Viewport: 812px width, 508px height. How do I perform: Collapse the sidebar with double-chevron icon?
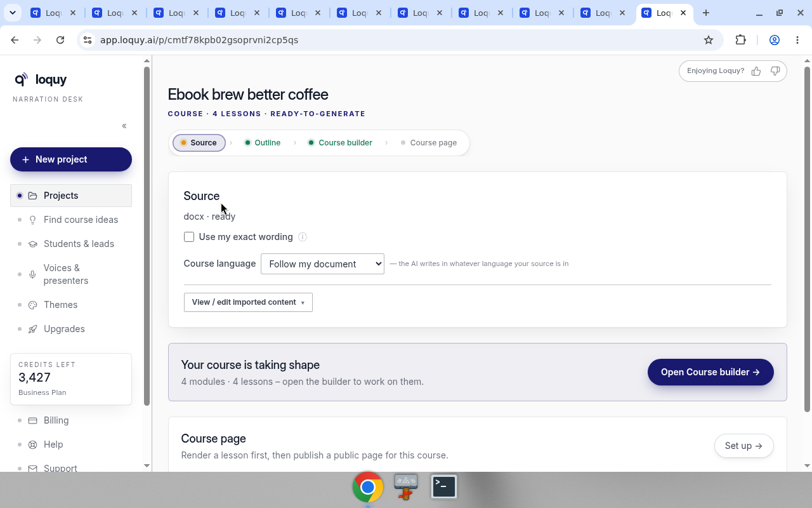124,126
